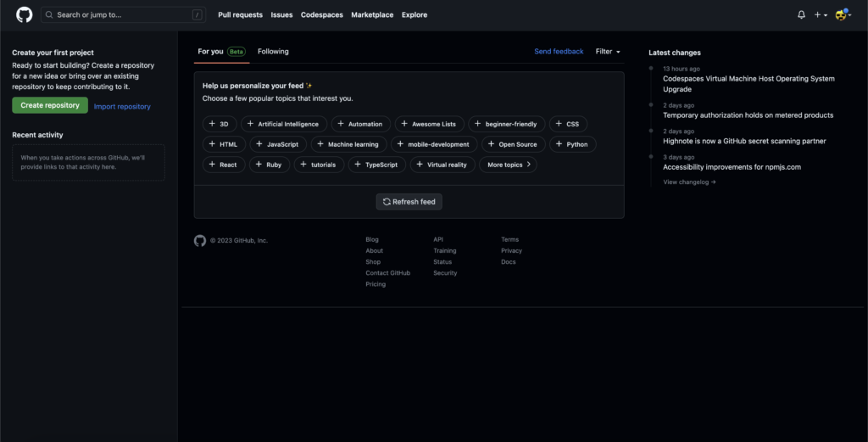Open Accessibility improvements for npmjs.com entry
The height and width of the screenshot is (442, 868).
click(x=732, y=167)
